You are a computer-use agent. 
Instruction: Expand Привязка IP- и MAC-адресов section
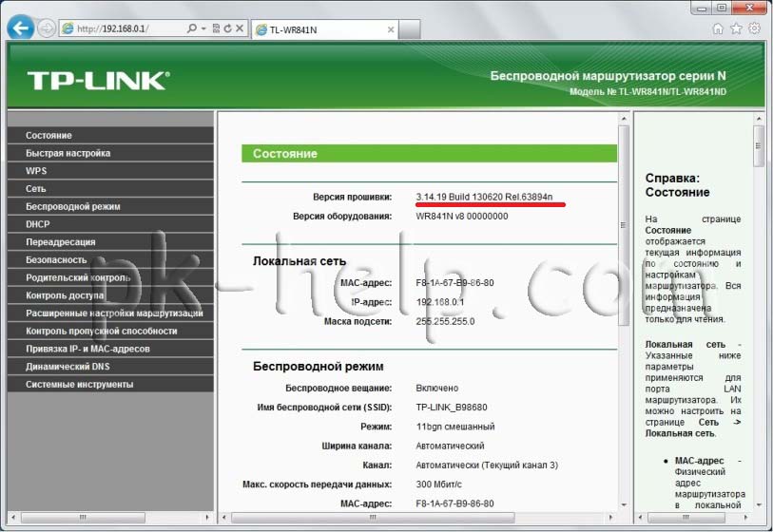(111, 349)
